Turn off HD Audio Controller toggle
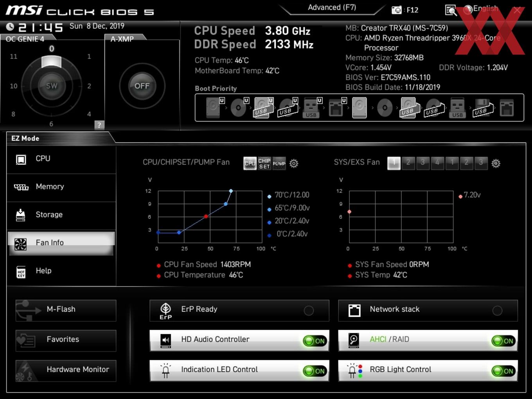532x399 pixels. pyautogui.click(x=315, y=341)
